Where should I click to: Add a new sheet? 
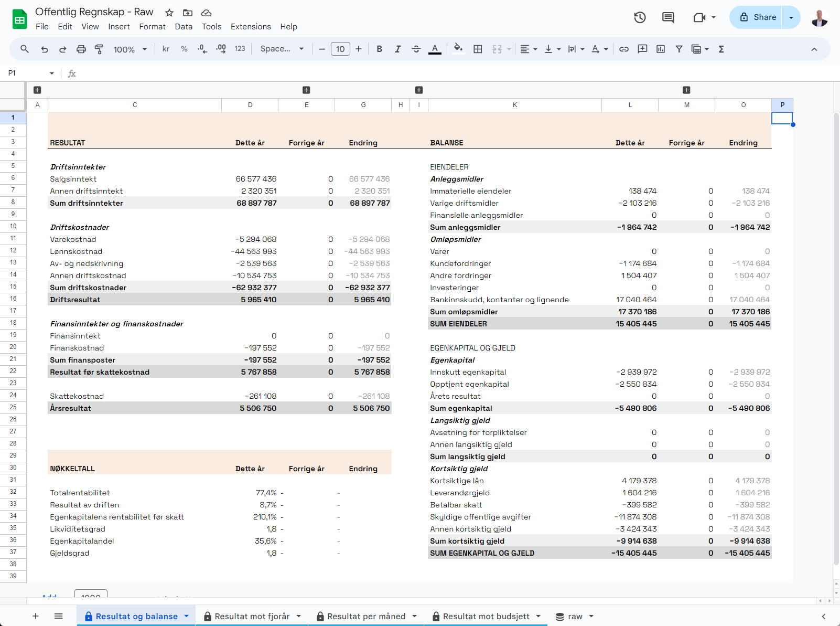36,616
